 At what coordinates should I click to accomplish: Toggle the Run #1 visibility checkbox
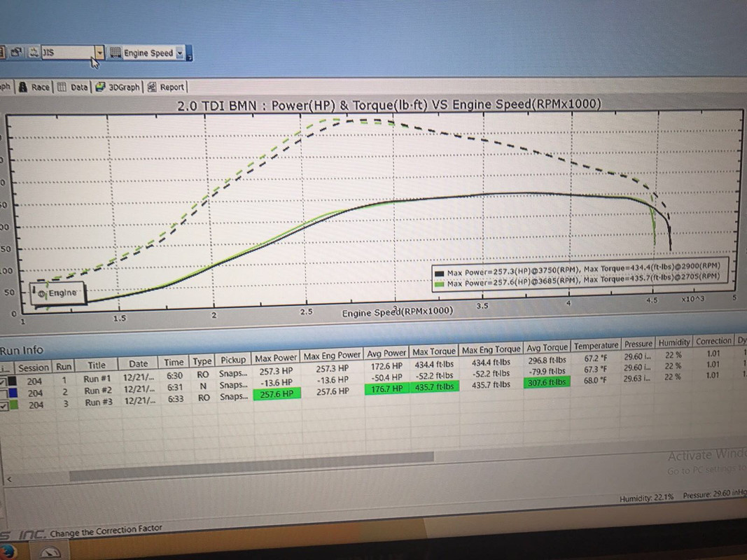click(x=4, y=381)
